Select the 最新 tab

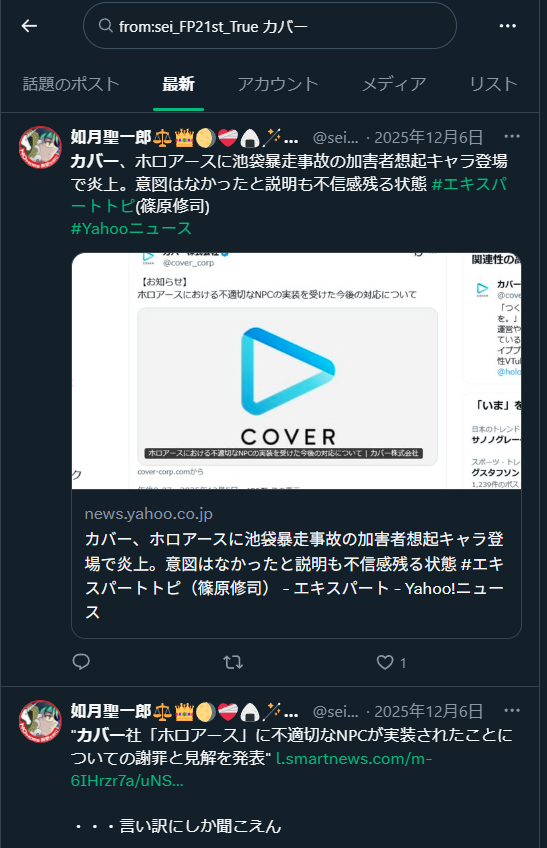178,84
